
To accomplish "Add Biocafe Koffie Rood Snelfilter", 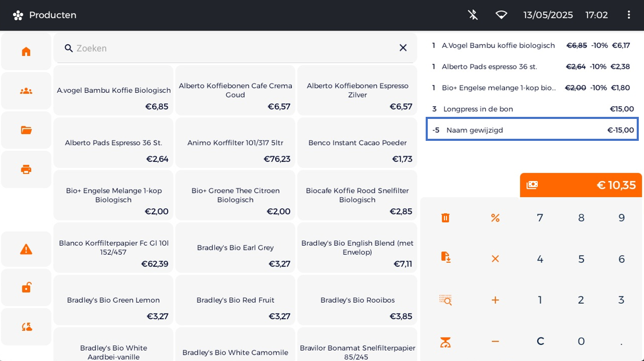I will click(357, 195).
